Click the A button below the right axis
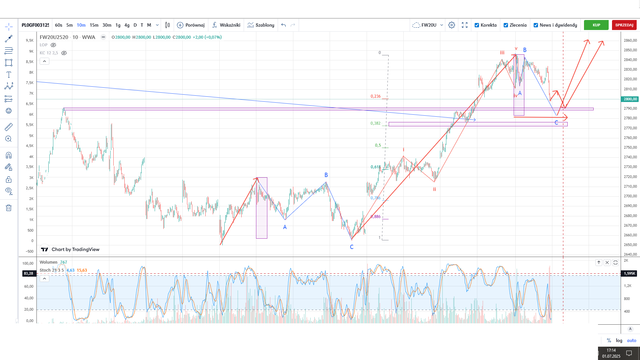The image size is (640, 360). tap(630, 329)
